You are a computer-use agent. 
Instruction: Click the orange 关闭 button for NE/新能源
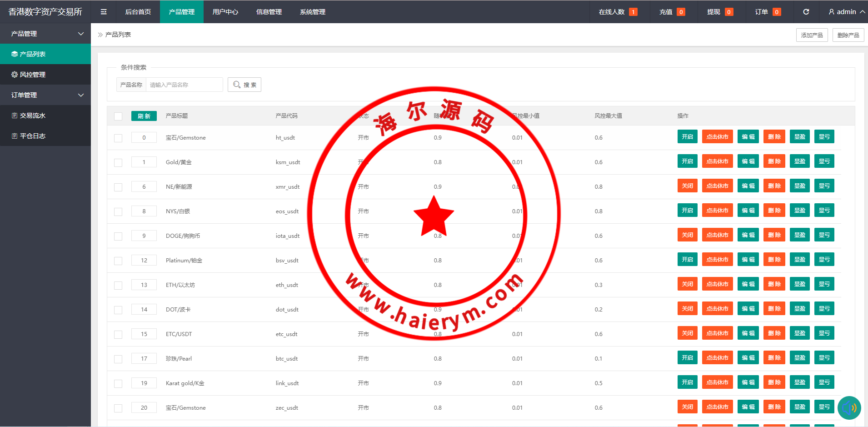pos(687,186)
